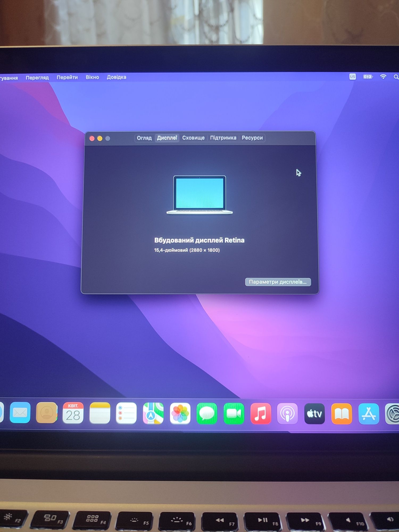
Task: Open the Довідка menu
Action: (x=117, y=77)
